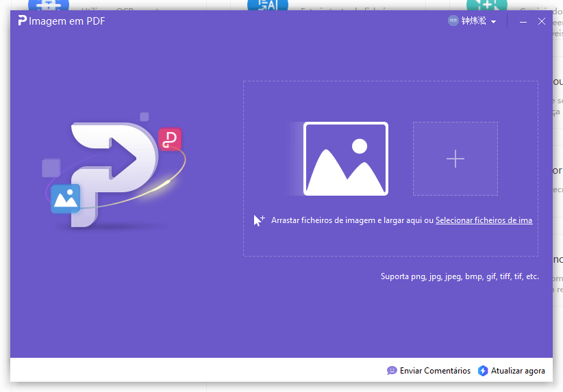Click the 'Imagem em PDF' window title

(67, 21)
